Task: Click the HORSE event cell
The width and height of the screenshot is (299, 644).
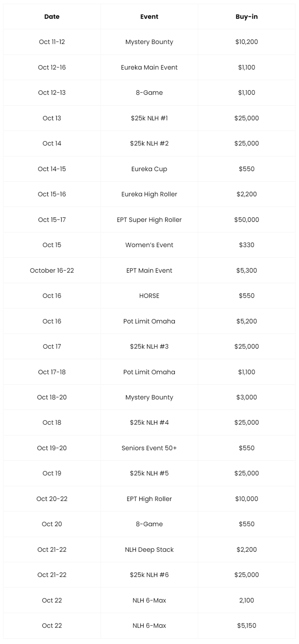Action: point(149,296)
